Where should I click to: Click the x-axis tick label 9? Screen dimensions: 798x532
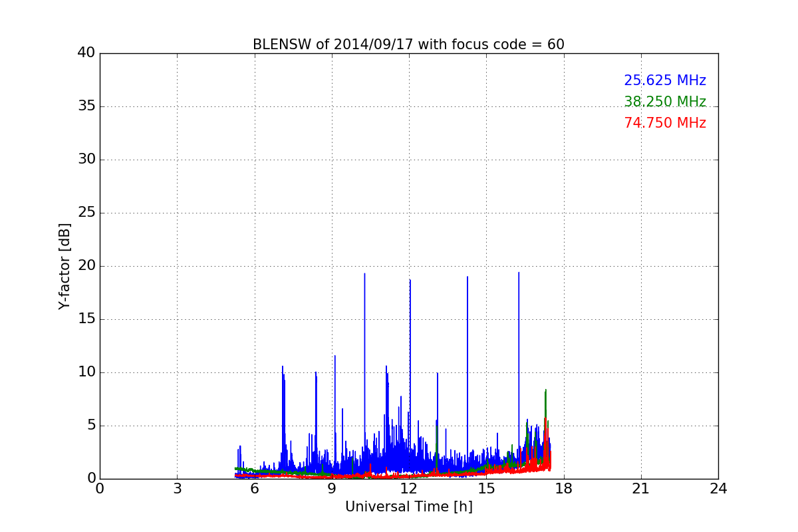[x=332, y=489]
